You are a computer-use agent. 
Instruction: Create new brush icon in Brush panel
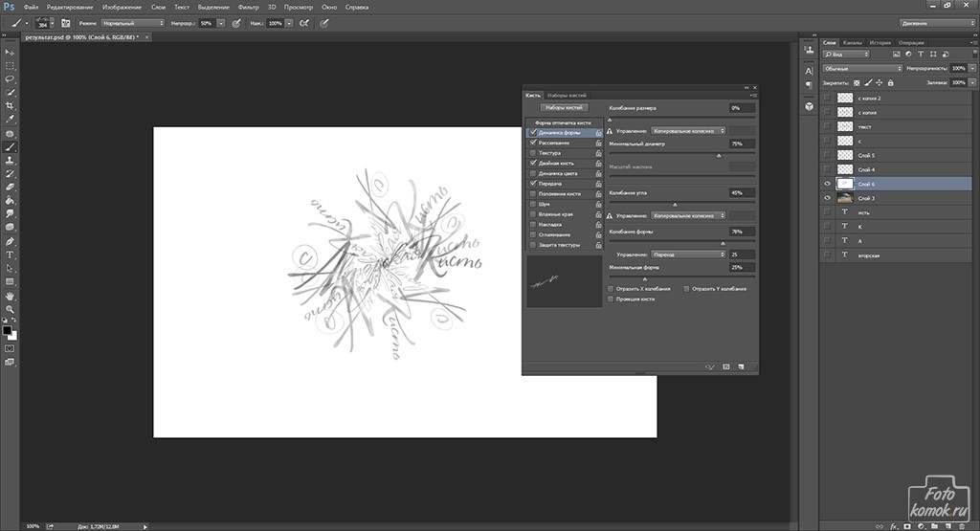(741, 366)
